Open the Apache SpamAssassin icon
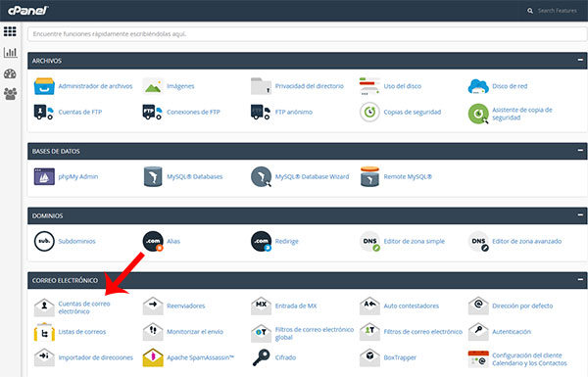This screenshot has height=377, width=588. click(153, 357)
